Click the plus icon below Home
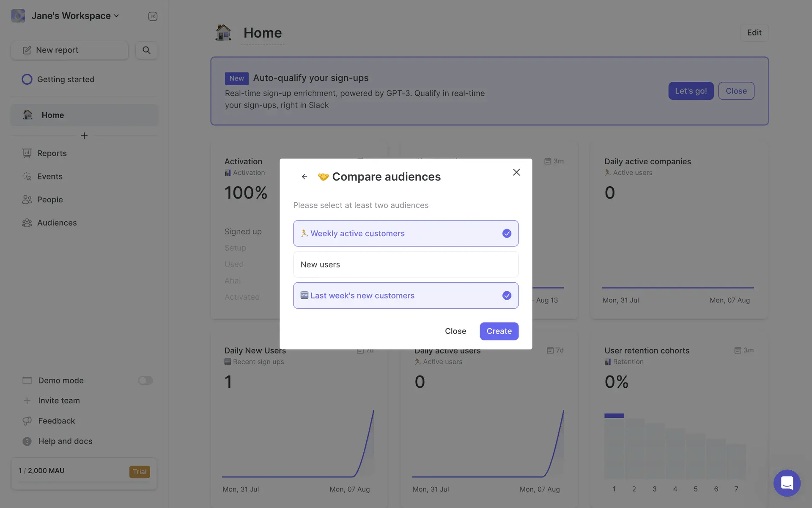This screenshot has height=508, width=812. pyautogui.click(x=84, y=136)
